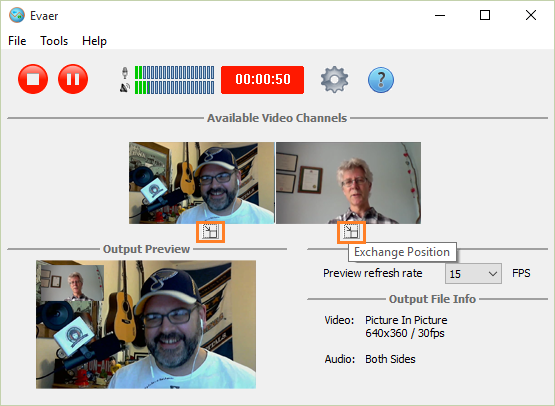Click the speaker icon beside the lower meter
This screenshot has height=406, width=555.
pyautogui.click(x=125, y=87)
